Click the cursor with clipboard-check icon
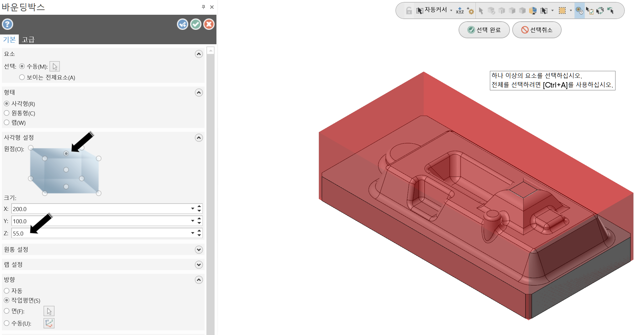 [590, 11]
